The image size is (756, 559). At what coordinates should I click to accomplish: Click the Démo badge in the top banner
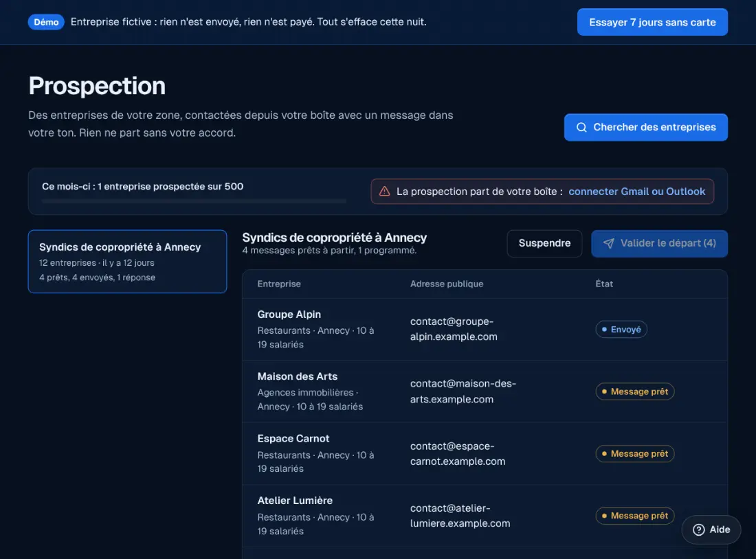pyautogui.click(x=46, y=22)
